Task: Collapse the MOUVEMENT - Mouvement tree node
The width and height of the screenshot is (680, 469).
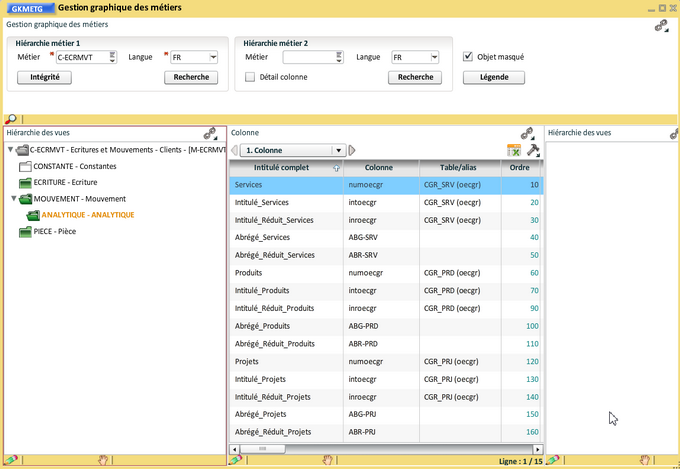Action: 13,199
